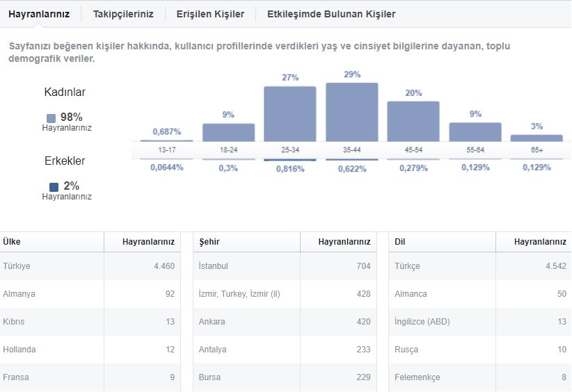Viewport: 572px width, 392px height.
Task: Click the 0,816% men bar value
Action: 290,169
